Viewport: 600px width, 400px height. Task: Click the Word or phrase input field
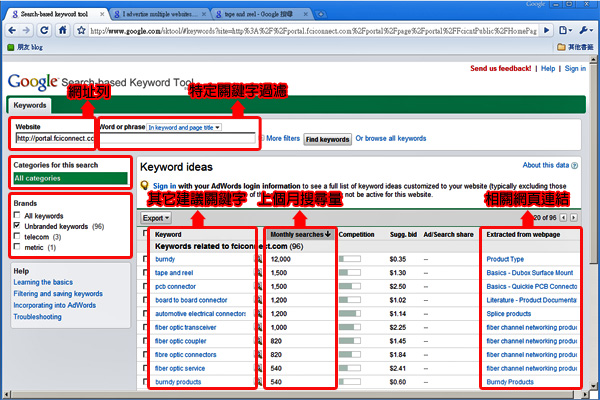(x=178, y=138)
